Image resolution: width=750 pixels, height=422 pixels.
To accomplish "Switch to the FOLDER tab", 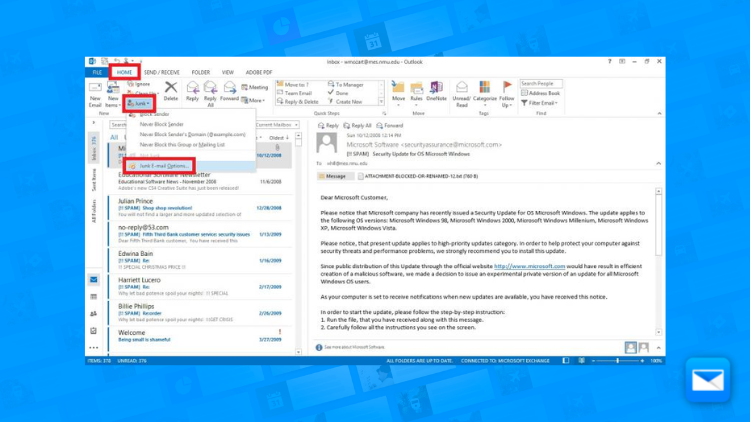I will pos(201,72).
